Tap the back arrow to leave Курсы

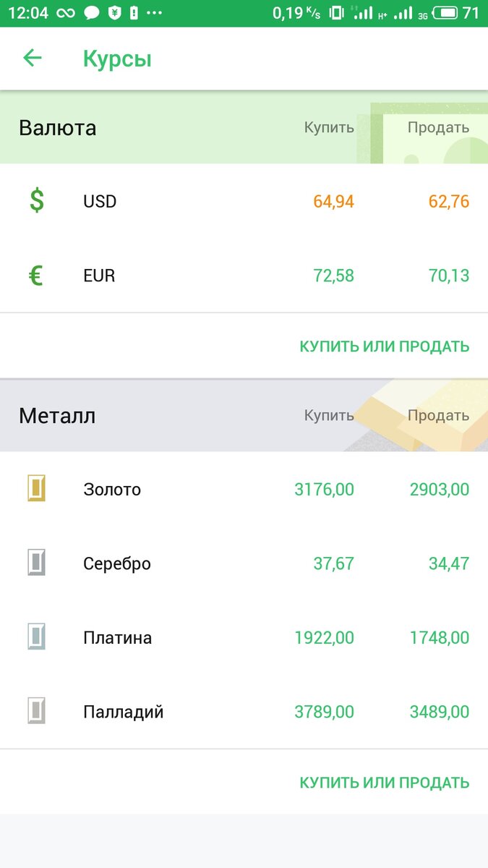pyautogui.click(x=33, y=58)
